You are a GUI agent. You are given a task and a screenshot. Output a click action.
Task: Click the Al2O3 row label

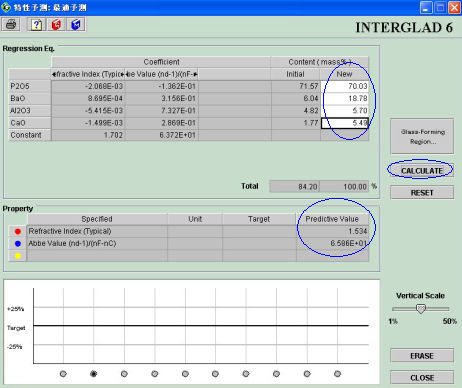click(30, 111)
